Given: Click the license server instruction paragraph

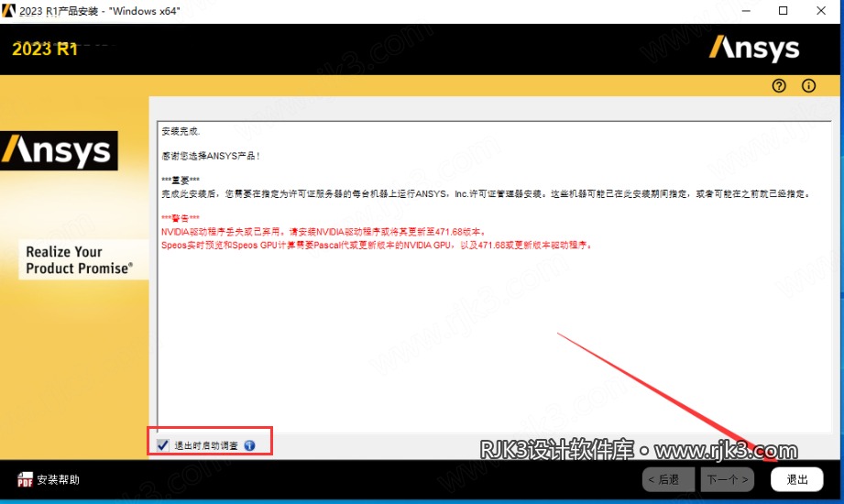Looking at the screenshot, I should tap(486, 194).
